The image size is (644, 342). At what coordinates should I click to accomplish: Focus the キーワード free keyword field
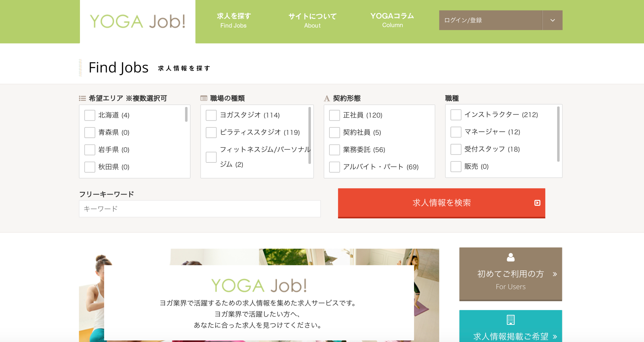click(x=200, y=209)
